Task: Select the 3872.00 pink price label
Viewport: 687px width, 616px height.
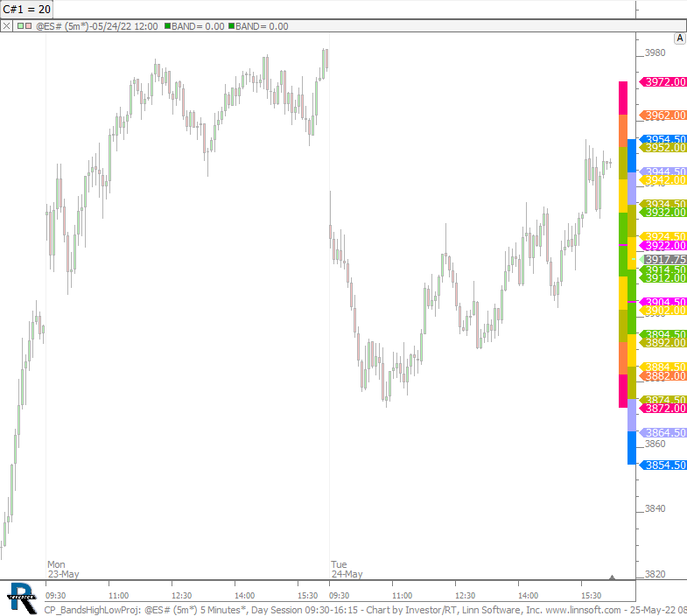Action: [663, 409]
